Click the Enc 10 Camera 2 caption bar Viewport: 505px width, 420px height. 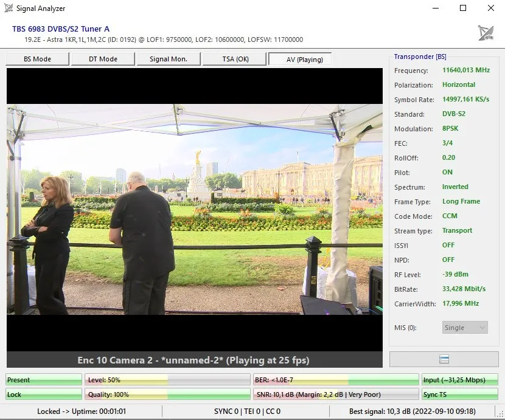[x=195, y=360]
